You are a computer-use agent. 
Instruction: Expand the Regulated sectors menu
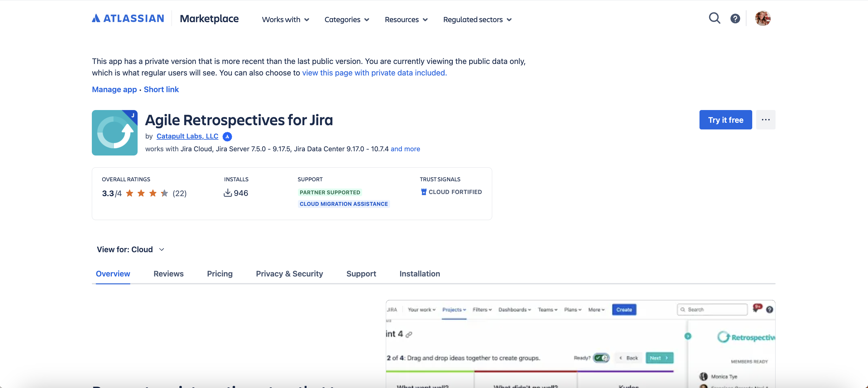click(x=477, y=20)
